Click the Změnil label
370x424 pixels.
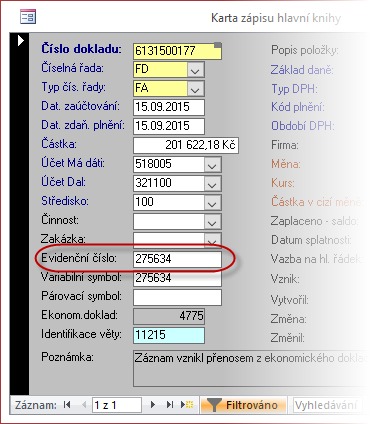(288, 338)
